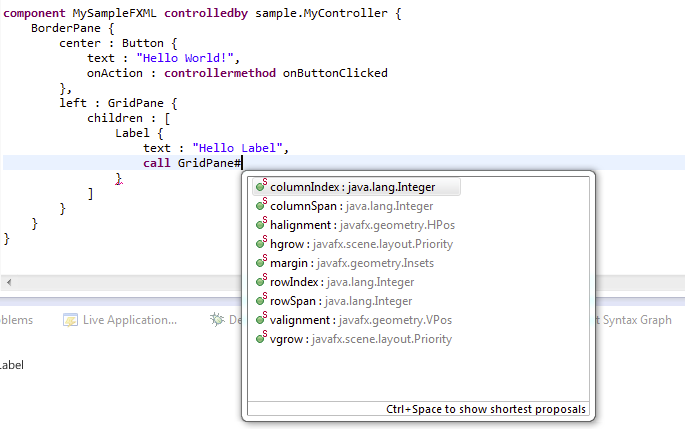
Task: Click the bug icon tab beside Live Application
Action: [217, 320]
